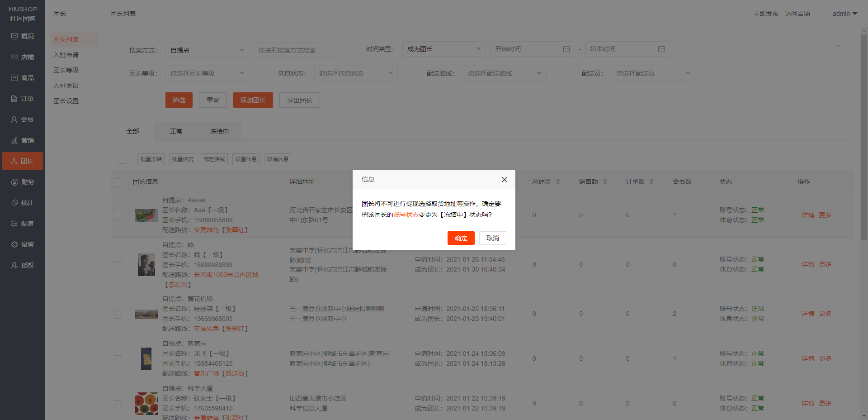Sort by 总佣金 column arrows
The width and height of the screenshot is (868, 420).
coord(558,181)
